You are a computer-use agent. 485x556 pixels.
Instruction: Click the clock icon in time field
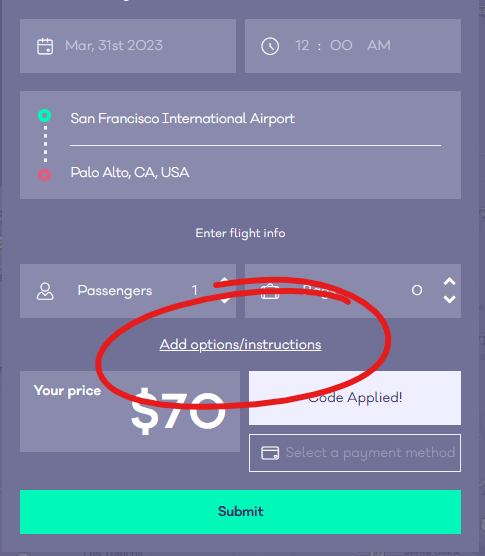click(x=270, y=46)
